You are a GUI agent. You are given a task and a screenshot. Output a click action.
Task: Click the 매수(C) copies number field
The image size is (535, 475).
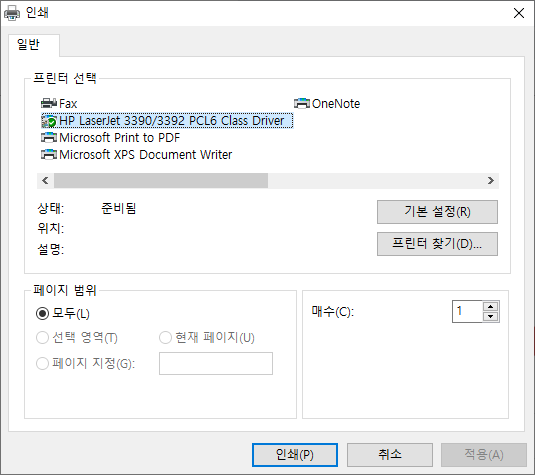coord(467,311)
